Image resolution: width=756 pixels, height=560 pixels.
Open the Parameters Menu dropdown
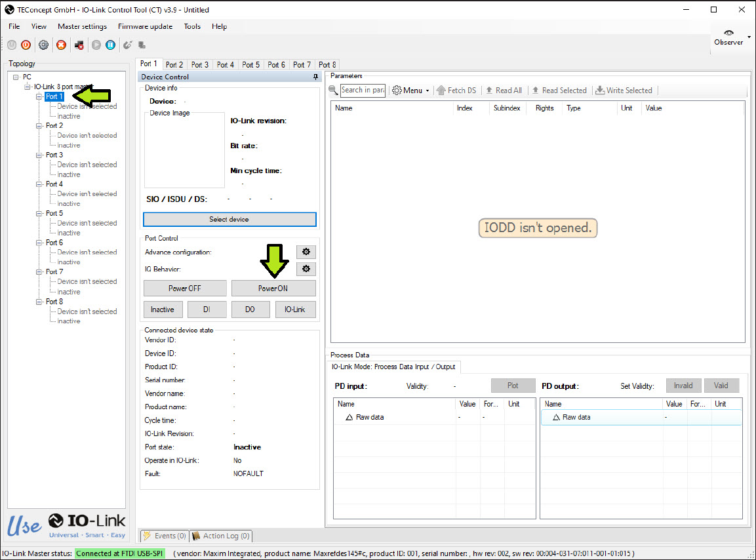point(411,90)
